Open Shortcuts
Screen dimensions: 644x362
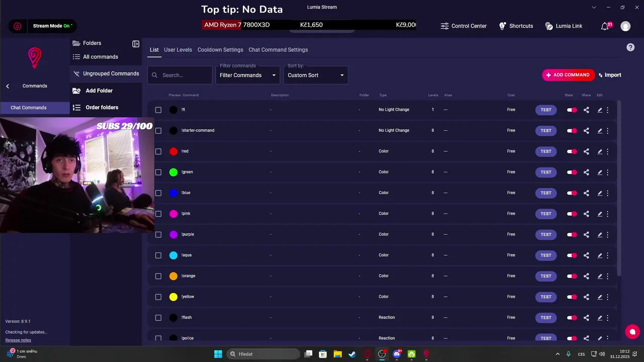[516, 26]
